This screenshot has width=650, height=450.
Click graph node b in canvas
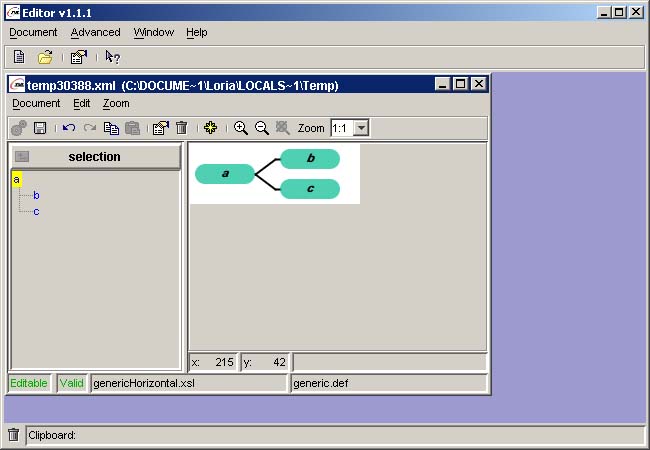pyautogui.click(x=310, y=159)
